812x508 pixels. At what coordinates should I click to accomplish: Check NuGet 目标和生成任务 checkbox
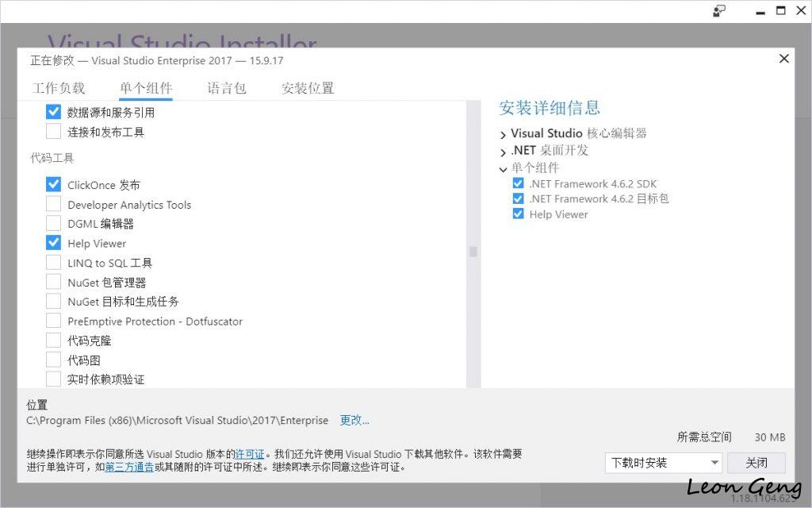[53, 301]
